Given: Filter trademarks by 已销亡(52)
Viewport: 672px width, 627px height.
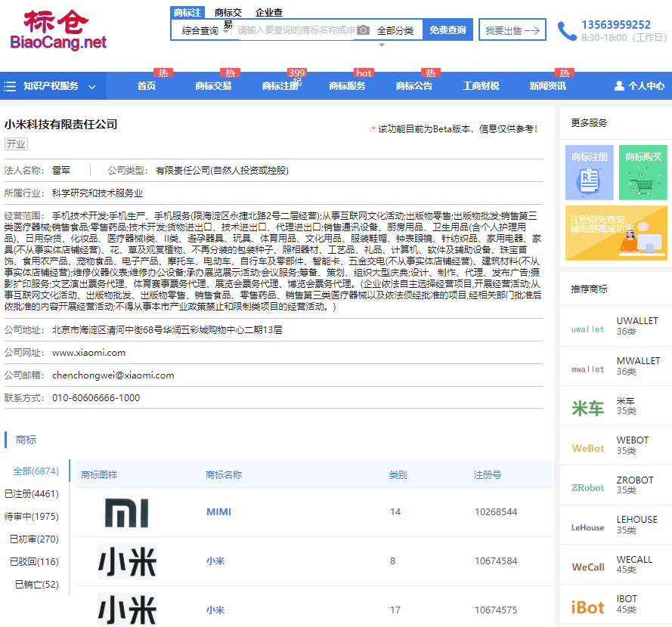Looking at the screenshot, I should pyautogui.click(x=36, y=585).
